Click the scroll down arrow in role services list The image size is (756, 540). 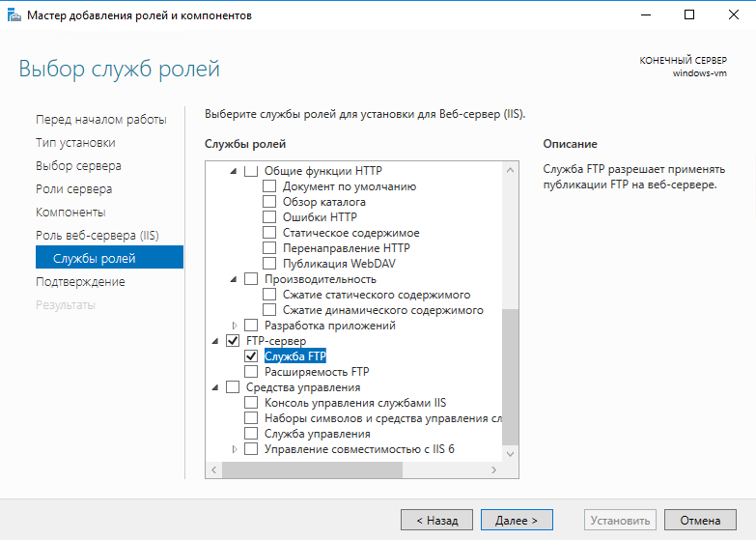(510, 454)
